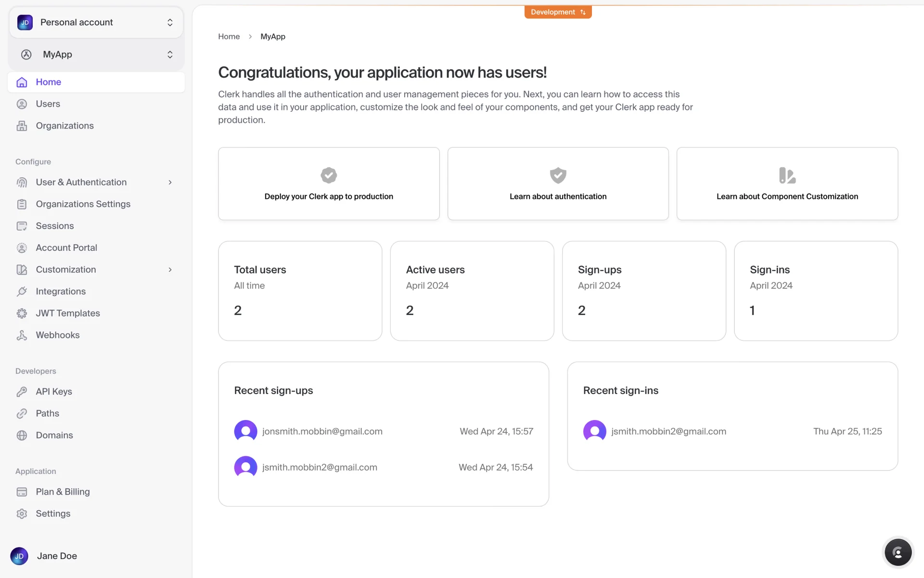Click the Home breadcrumb link
Image resolution: width=924 pixels, height=578 pixels.
tap(229, 37)
